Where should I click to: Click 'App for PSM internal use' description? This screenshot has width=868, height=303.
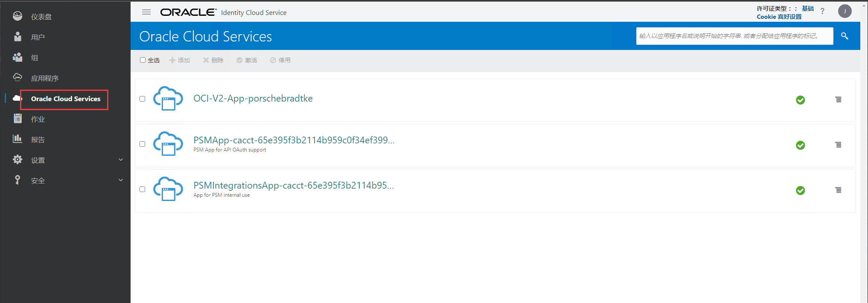(221, 195)
